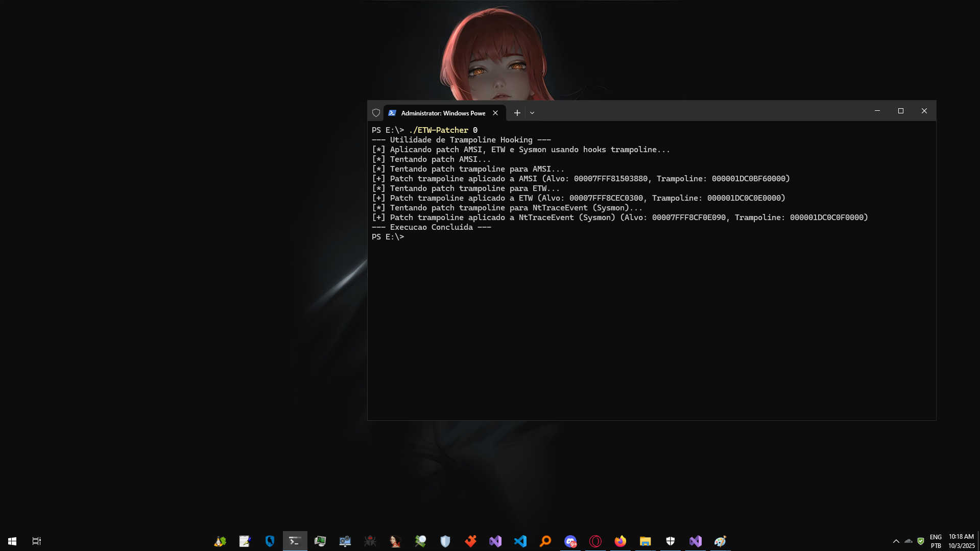Select the Windows Terminal taskbar icon

[295, 541]
